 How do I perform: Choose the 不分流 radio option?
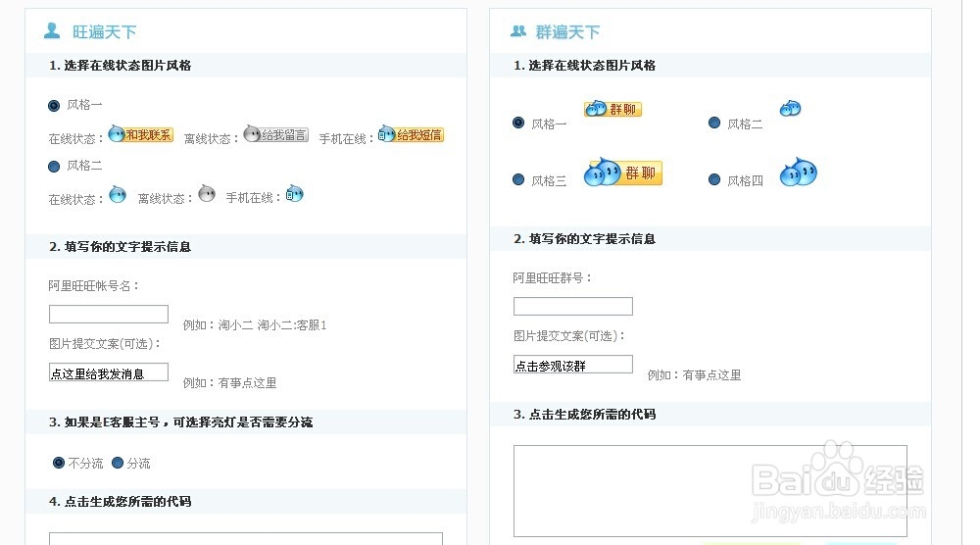(x=59, y=463)
